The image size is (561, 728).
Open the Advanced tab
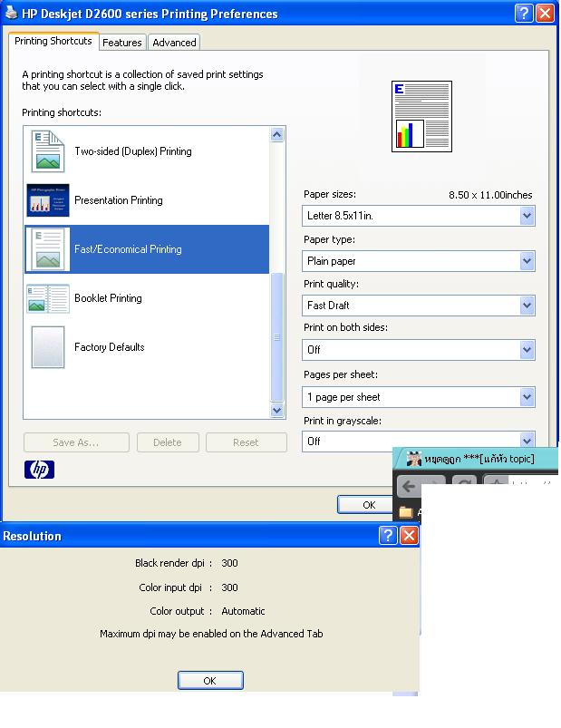coord(175,43)
